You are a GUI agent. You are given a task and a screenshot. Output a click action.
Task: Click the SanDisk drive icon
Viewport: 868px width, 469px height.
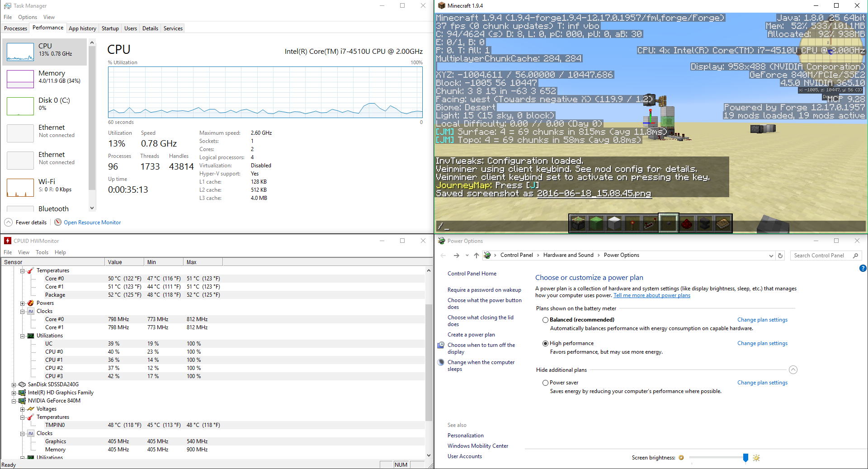pyautogui.click(x=22, y=384)
